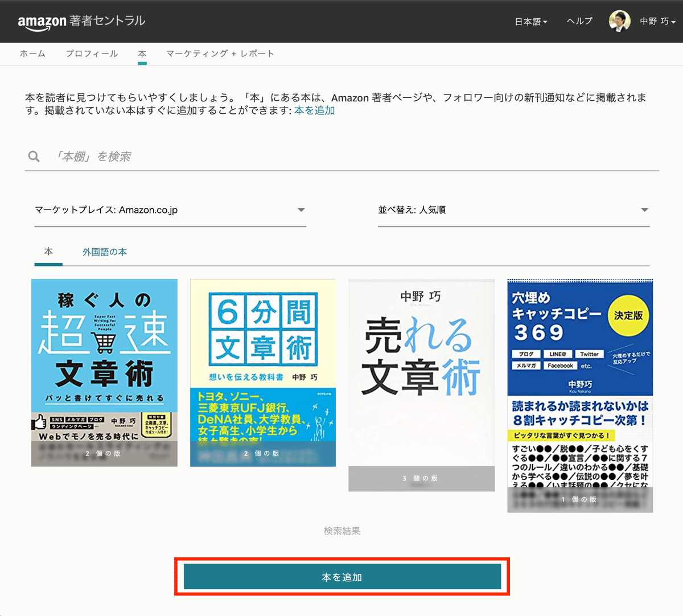This screenshot has height=616, width=683.
Task: Click the 検索結果 label
Action: (x=342, y=531)
